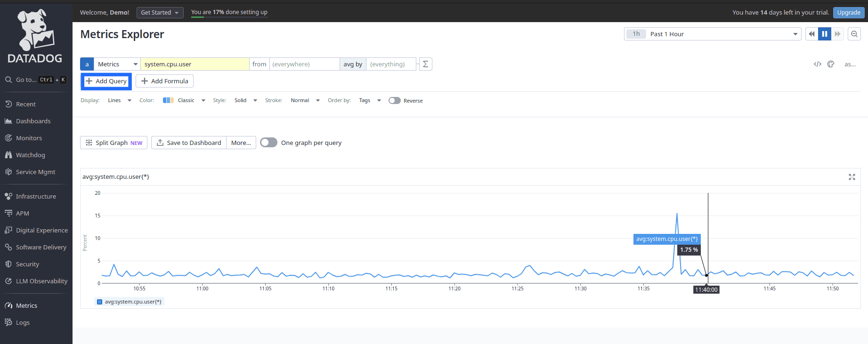
Task: Go to Logs in sidebar
Action: [23, 322]
